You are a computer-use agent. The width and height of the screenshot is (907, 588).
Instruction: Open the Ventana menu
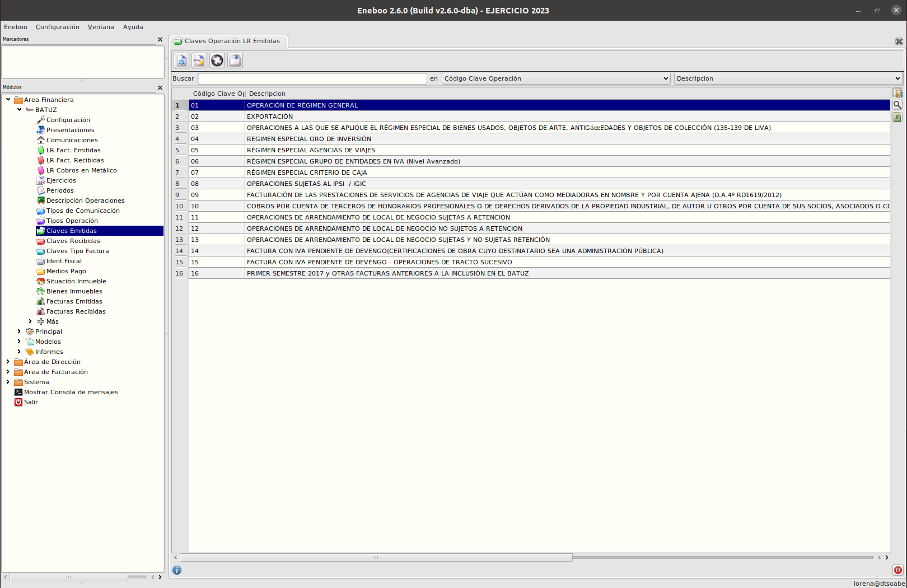click(101, 27)
